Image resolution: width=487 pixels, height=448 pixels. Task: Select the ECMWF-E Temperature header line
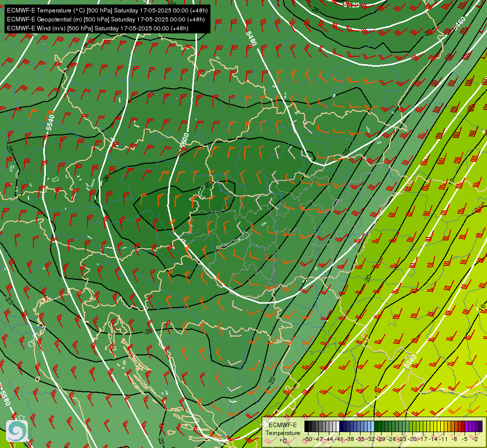coord(107,10)
